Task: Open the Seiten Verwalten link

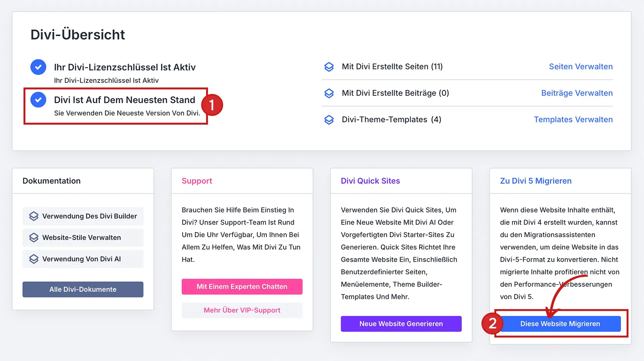Action: [581, 67]
